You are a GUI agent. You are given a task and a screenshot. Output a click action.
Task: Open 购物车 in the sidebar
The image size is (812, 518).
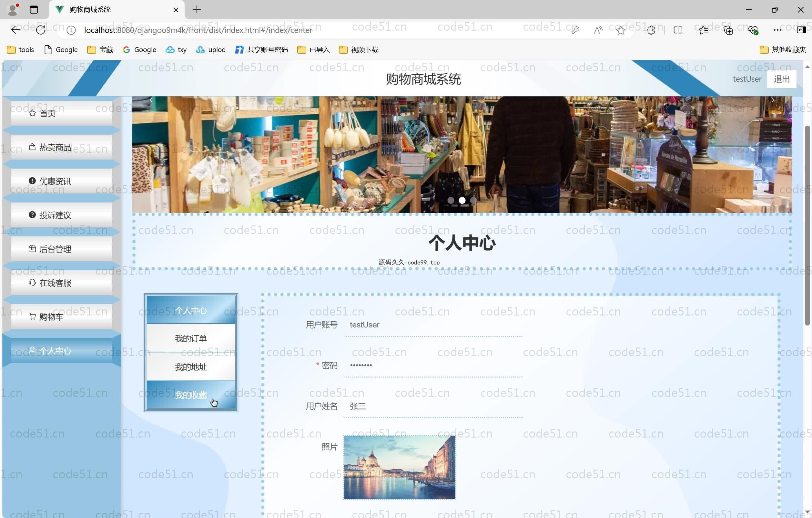point(61,316)
